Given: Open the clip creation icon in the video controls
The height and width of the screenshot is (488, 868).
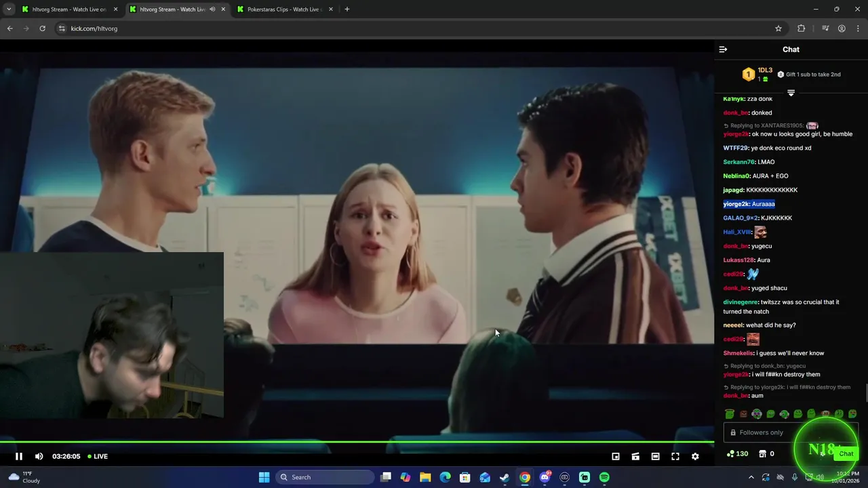Looking at the screenshot, I should coord(635,456).
